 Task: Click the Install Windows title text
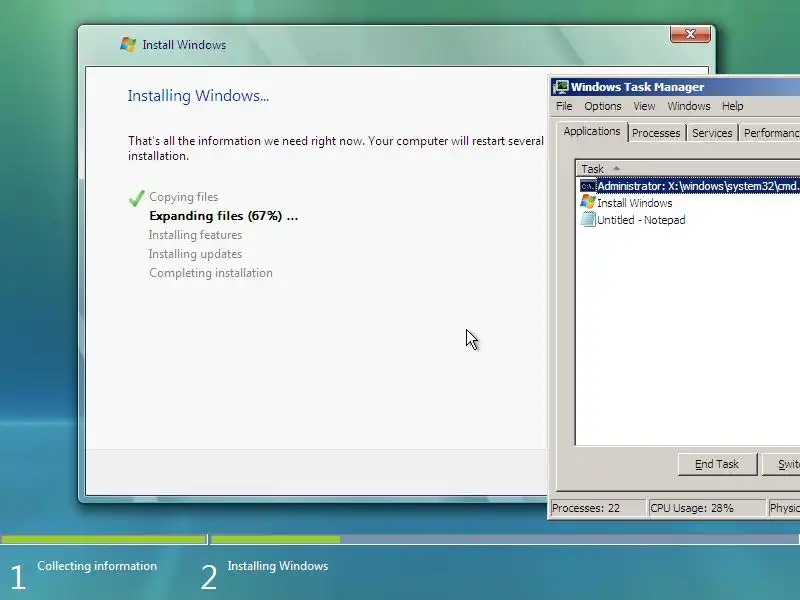(184, 45)
